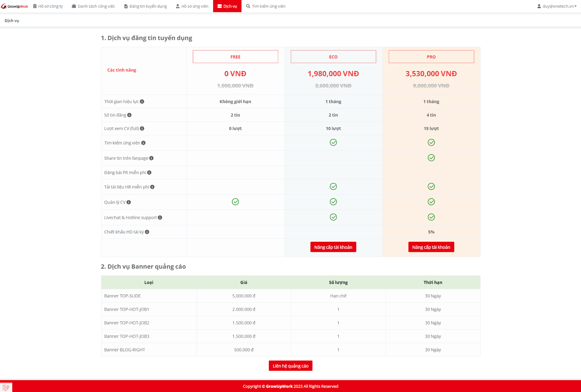Click info icon beside Quản lý CV
This screenshot has height=392, width=581.
pyautogui.click(x=129, y=203)
